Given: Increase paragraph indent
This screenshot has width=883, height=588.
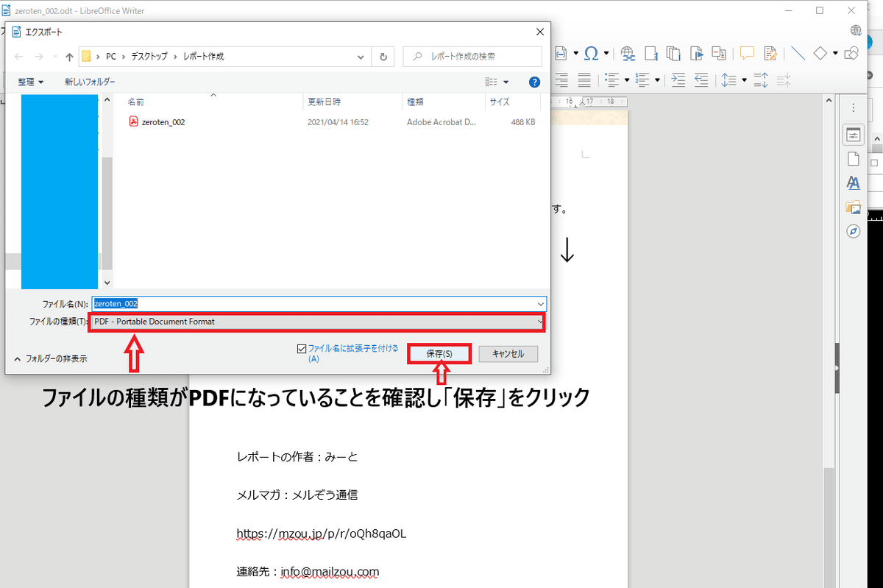Looking at the screenshot, I should tap(678, 79).
